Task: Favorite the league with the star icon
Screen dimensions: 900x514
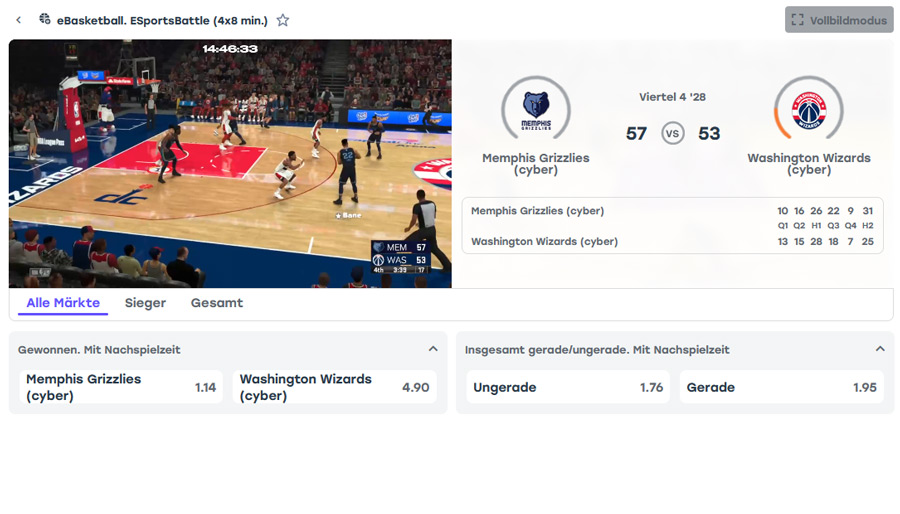Action: [282, 20]
